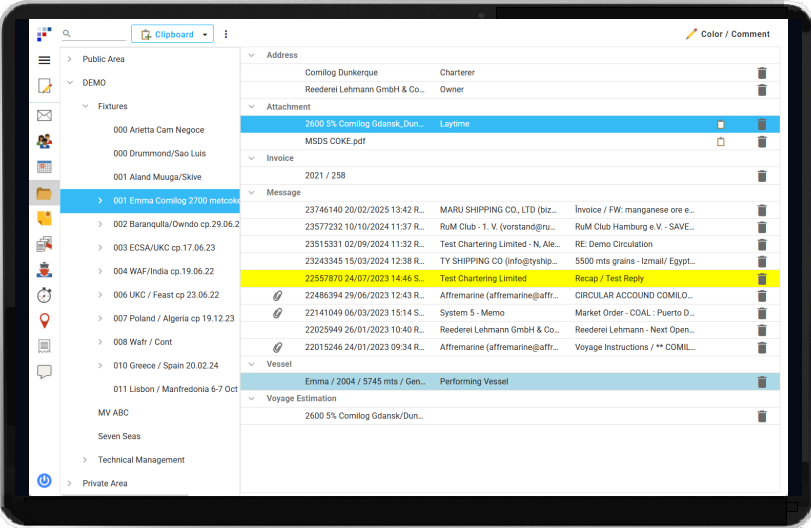Open the hamburger menu icon
Image resolution: width=811 pixels, height=528 pixels.
(44, 60)
